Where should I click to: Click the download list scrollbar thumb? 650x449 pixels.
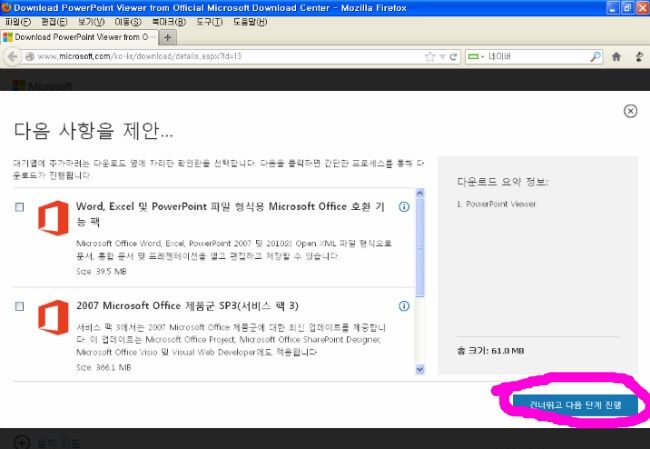pyautogui.click(x=420, y=248)
